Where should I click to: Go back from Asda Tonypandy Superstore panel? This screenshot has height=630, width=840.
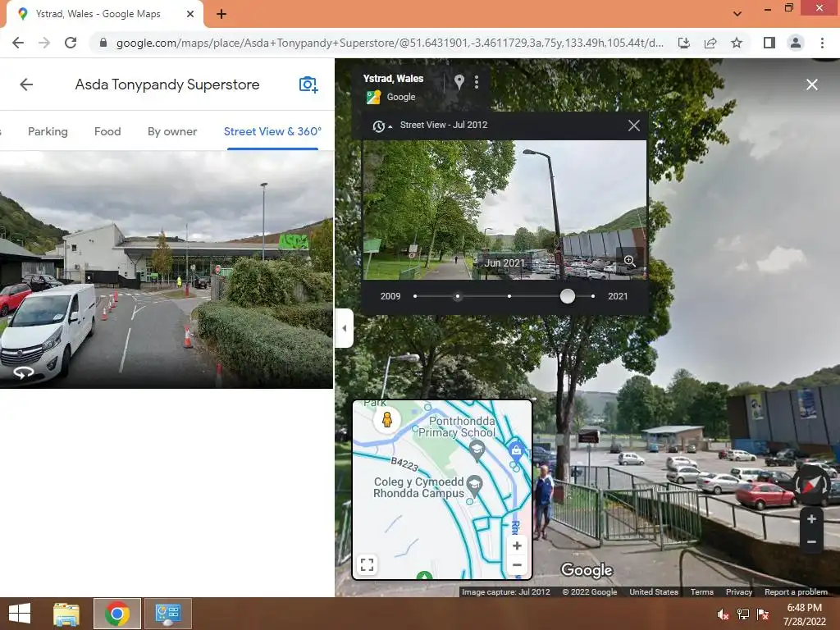26,84
